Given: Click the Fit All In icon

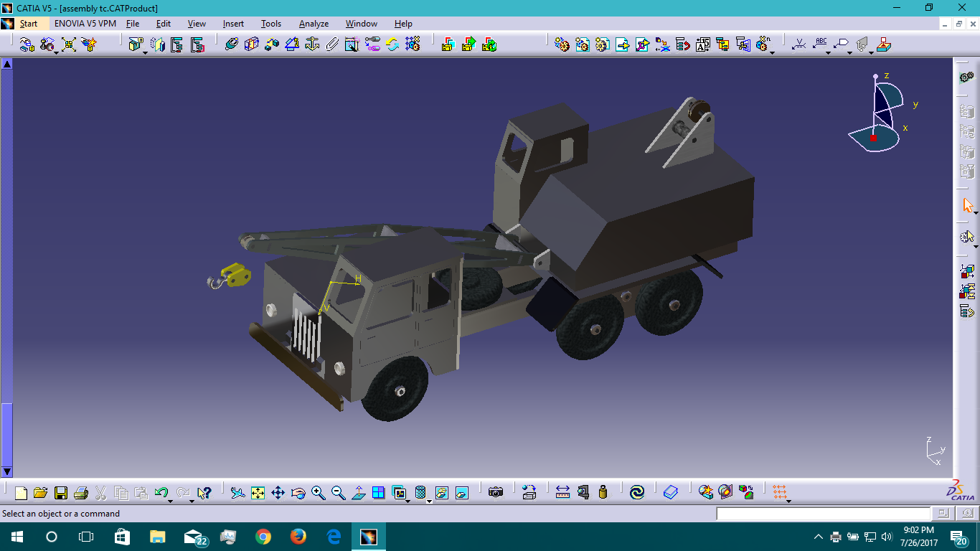Looking at the screenshot, I should [258, 492].
